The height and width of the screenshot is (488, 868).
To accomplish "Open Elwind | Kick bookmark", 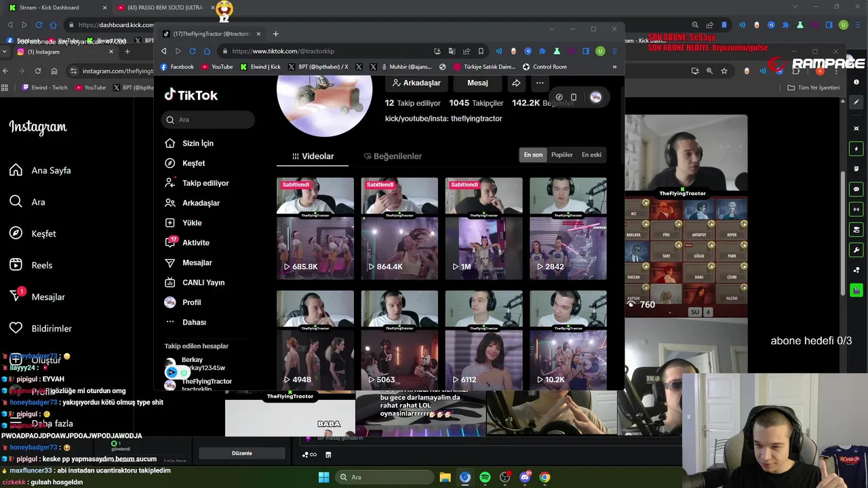I will 260,67.
